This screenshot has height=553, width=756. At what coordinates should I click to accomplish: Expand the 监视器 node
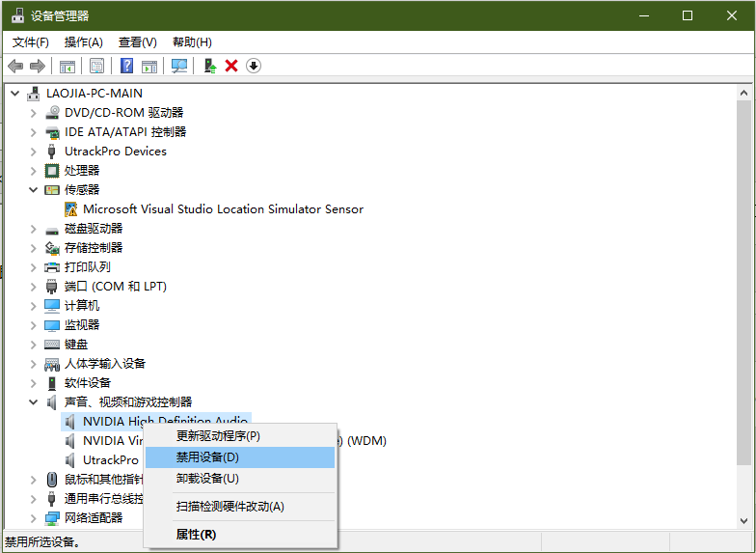click(33, 324)
